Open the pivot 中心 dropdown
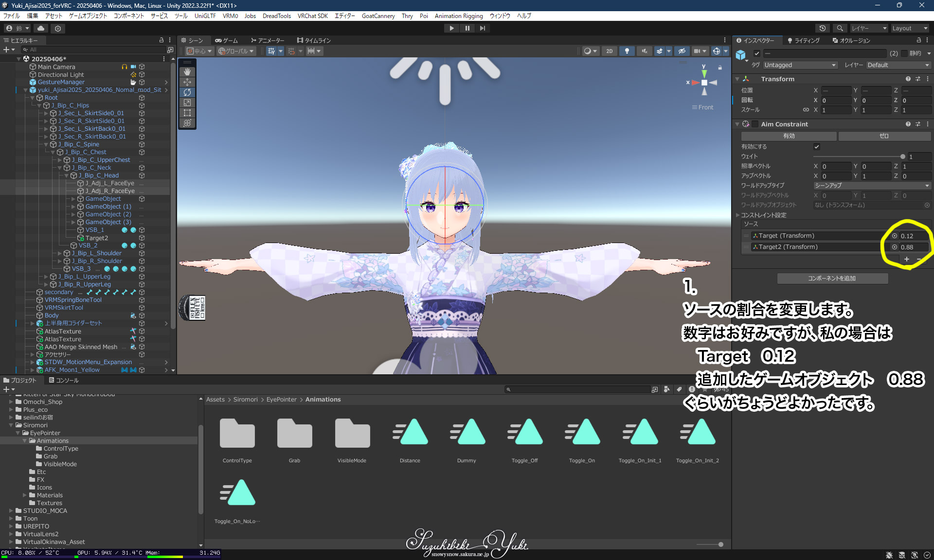The width and height of the screenshot is (934, 560). pyautogui.click(x=199, y=51)
